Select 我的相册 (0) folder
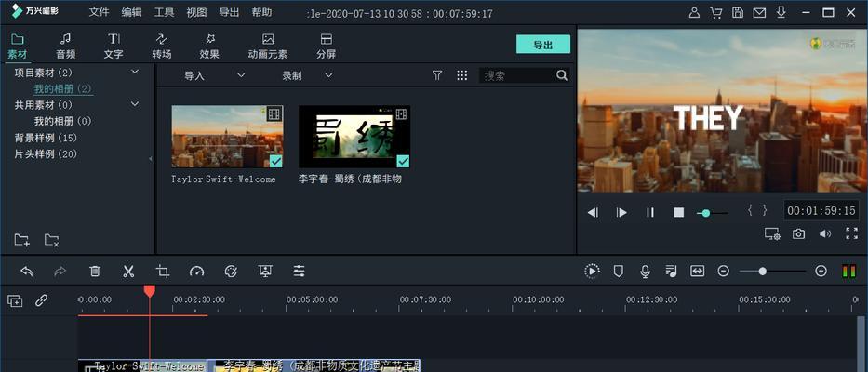868x372 pixels. tap(63, 121)
